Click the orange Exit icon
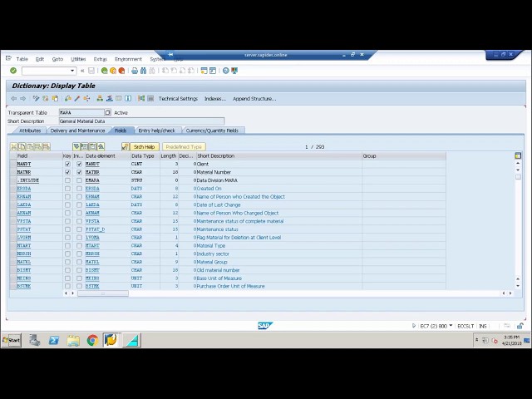This screenshot has height=399, width=532. (113, 71)
